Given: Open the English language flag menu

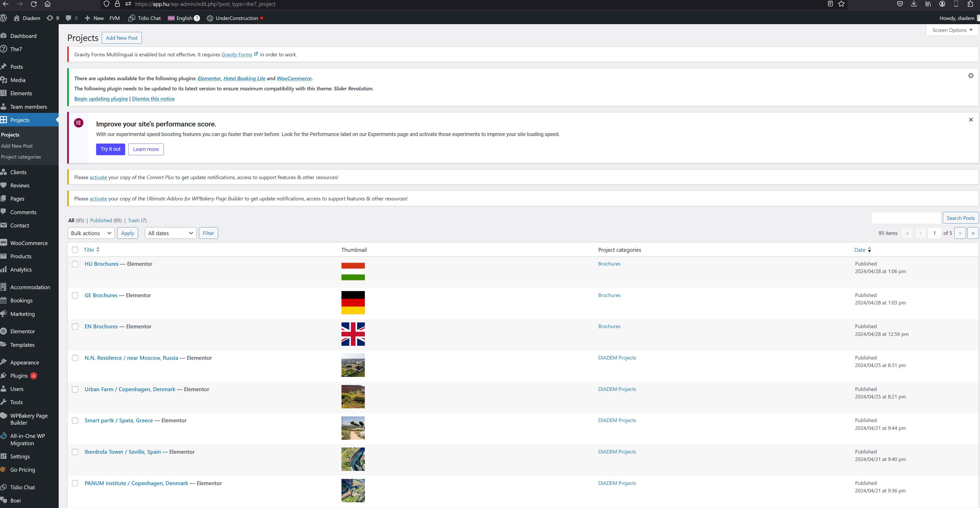Looking at the screenshot, I should tap(171, 18).
